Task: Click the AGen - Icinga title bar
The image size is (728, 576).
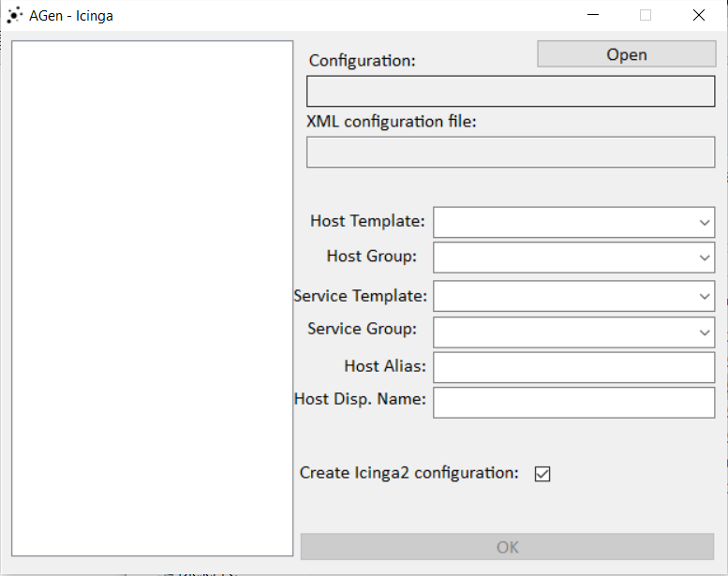Action: click(328, 15)
